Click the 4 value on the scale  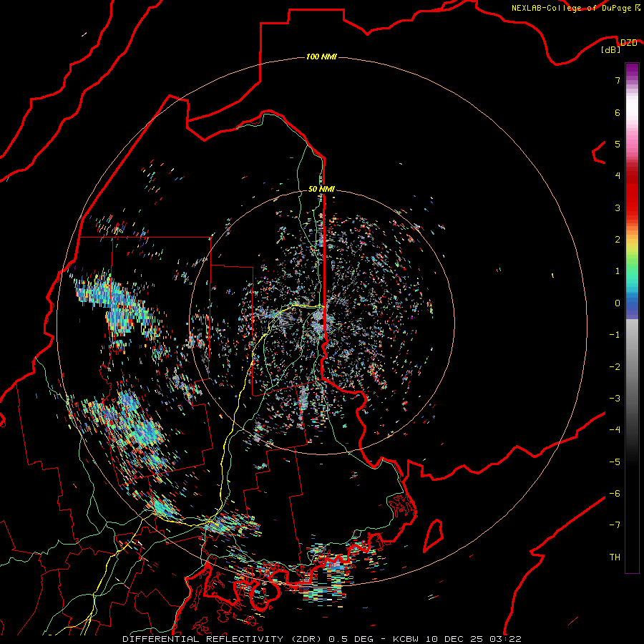[x=618, y=176]
